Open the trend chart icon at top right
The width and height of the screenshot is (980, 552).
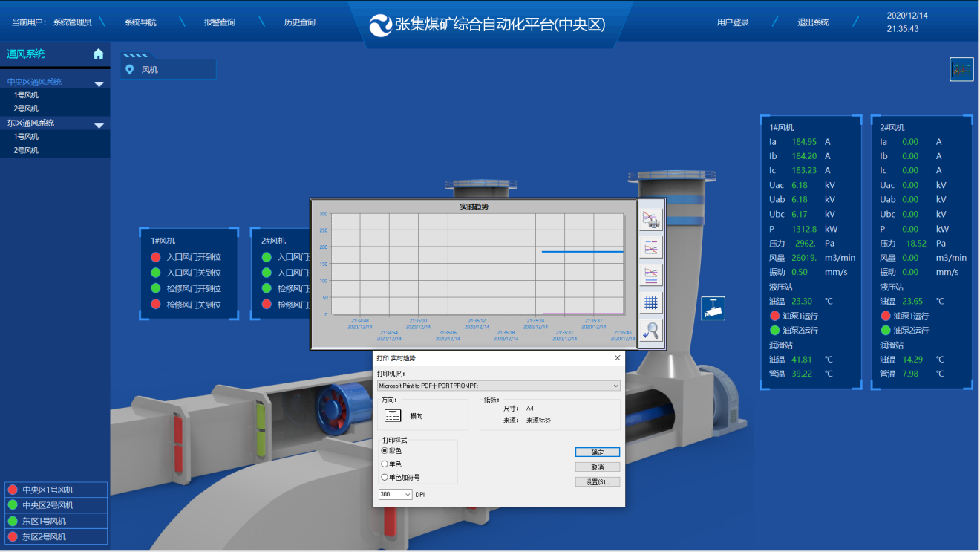[961, 69]
